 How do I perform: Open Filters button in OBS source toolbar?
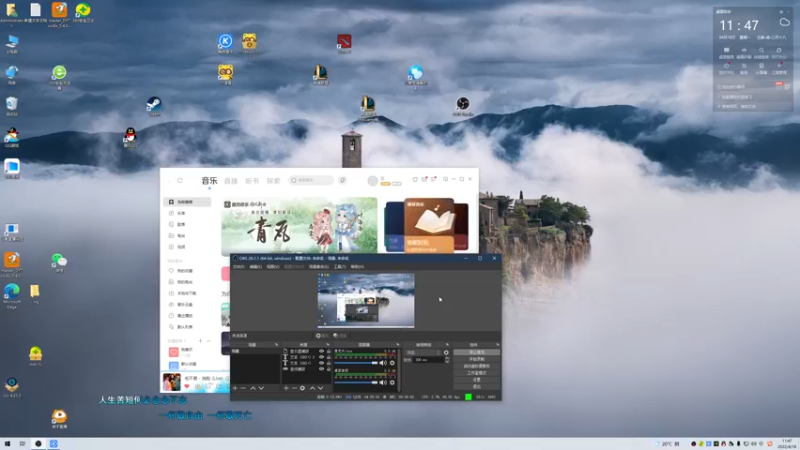[x=340, y=336]
